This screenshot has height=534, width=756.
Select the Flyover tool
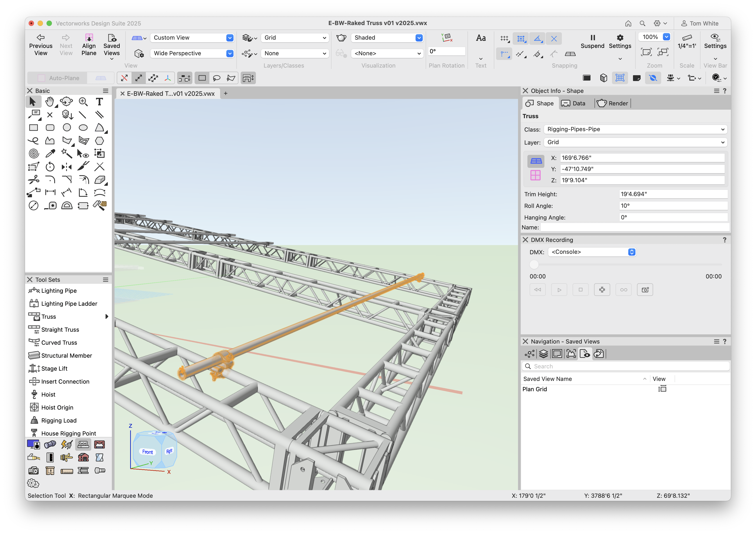[x=66, y=102]
